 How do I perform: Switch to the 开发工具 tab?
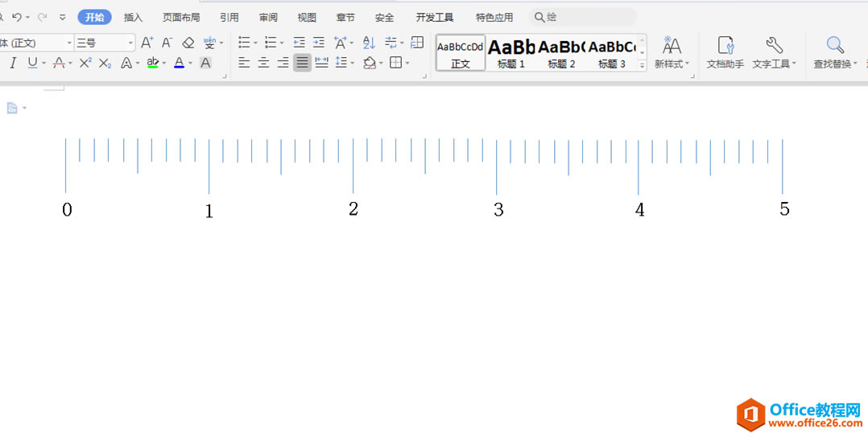pyautogui.click(x=435, y=18)
